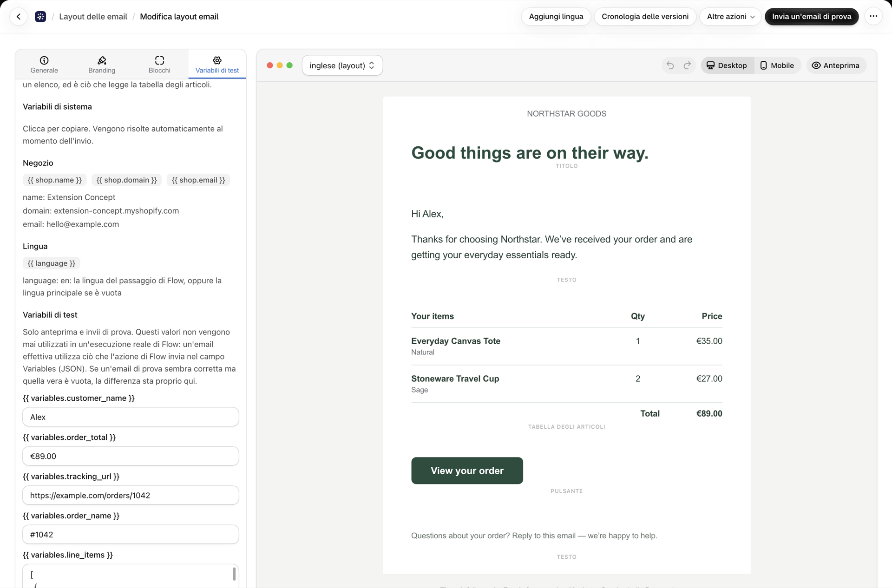Screen dimensions: 892x588
Task: Switch preview to Mobile view
Action: [x=777, y=65]
